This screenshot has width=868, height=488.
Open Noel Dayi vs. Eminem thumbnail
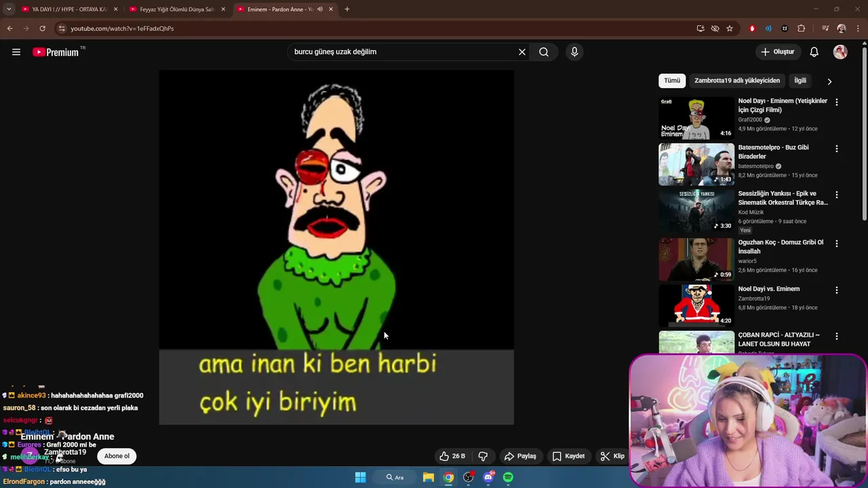tap(696, 306)
